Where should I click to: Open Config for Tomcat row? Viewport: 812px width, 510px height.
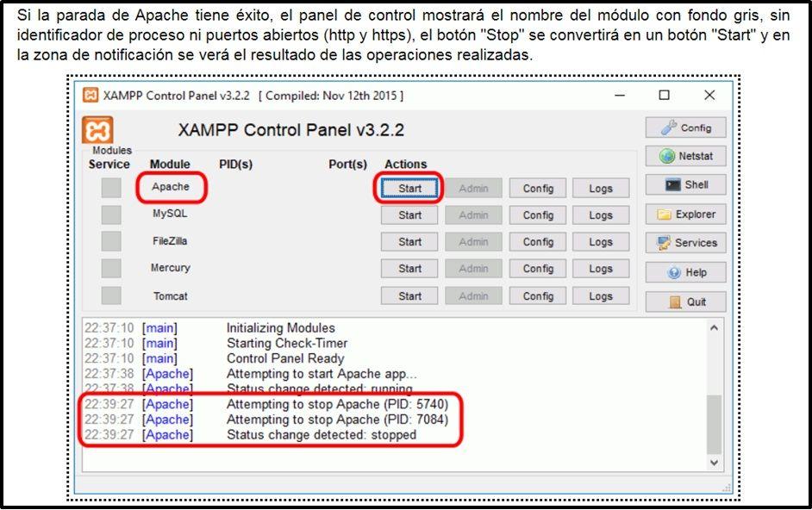click(x=538, y=296)
